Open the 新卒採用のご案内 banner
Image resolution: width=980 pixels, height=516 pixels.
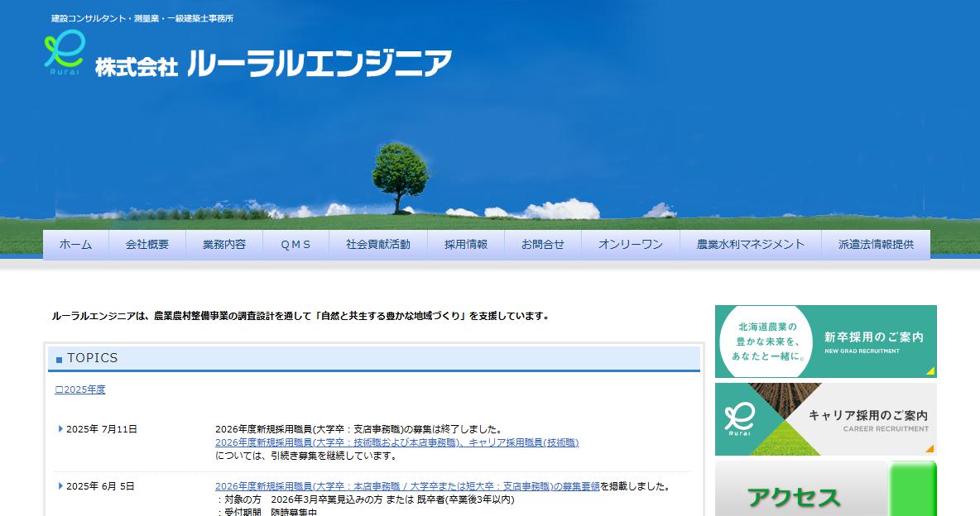pyautogui.click(x=825, y=341)
